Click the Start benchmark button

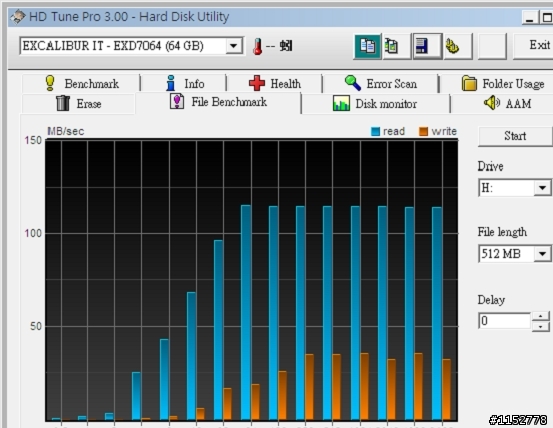515,136
